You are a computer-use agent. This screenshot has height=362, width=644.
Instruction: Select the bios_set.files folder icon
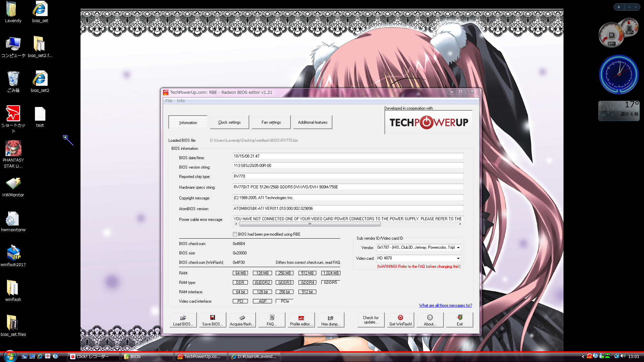(13, 326)
